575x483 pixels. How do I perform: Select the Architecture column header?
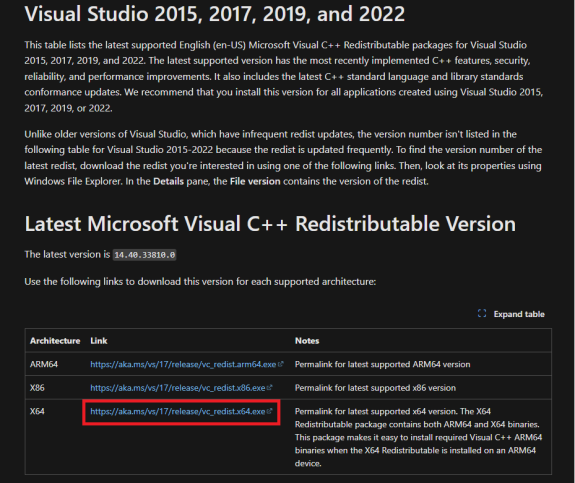coord(55,341)
